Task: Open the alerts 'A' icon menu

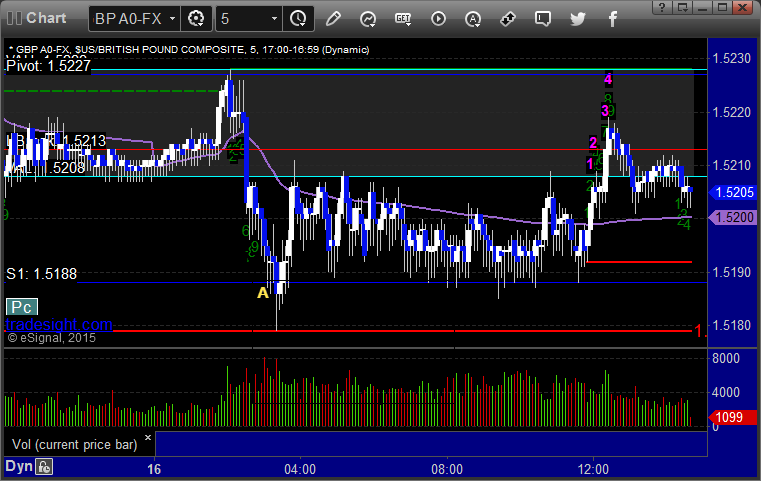Action: coord(473,19)
